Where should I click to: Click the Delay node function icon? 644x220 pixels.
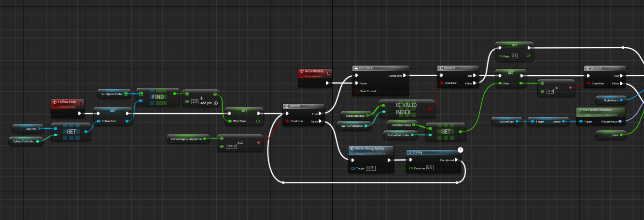pyautogui.click(x=410, y=152)
